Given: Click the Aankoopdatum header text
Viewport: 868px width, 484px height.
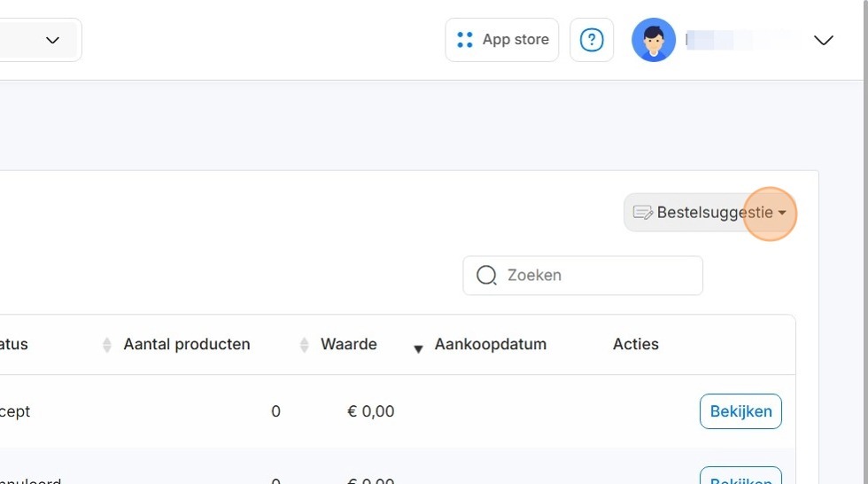Looking at the screenshot, I should point(491,345).
